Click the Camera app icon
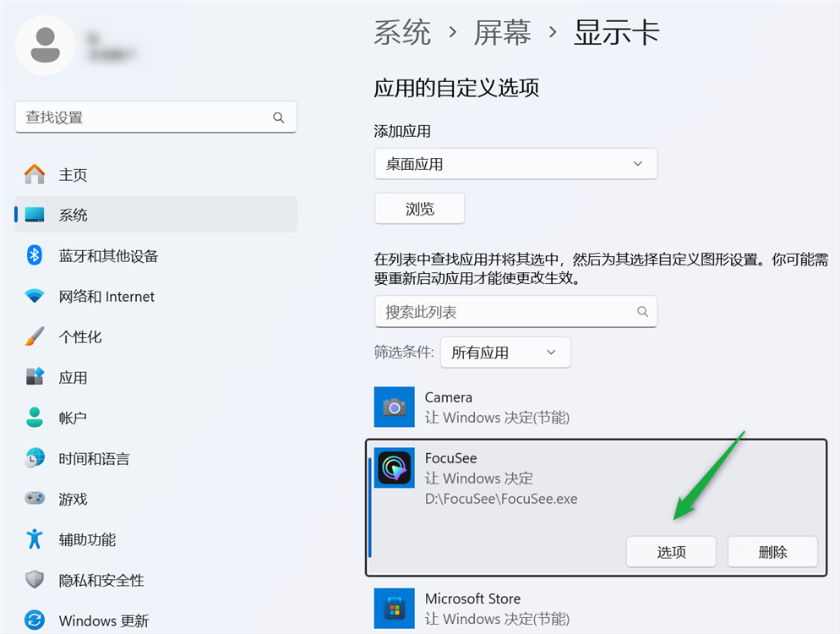 click(x=394, y=407)
